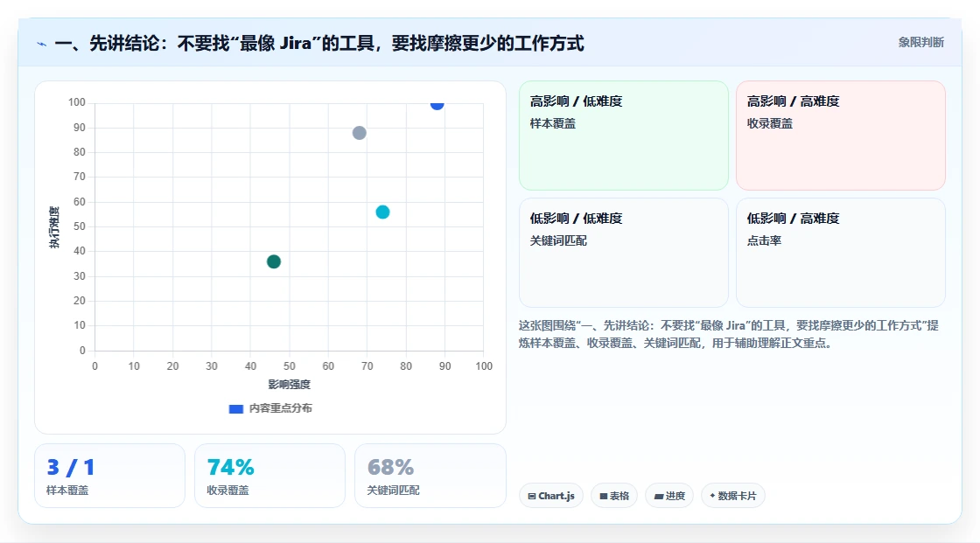Click the icon inside the 进度 chip
980x543 pixels.
point(659,496)
